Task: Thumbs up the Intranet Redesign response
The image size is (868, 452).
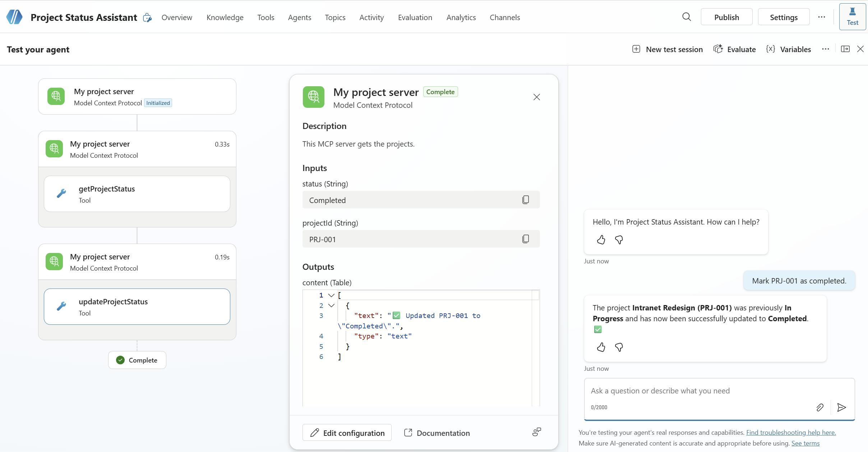Action: (x=601, y=347)
